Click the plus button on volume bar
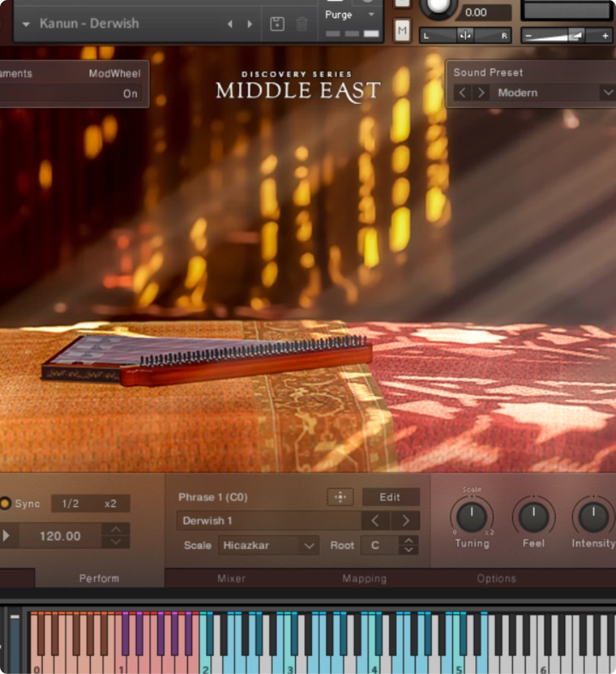 pyautogui.click(x=605, y=36)
